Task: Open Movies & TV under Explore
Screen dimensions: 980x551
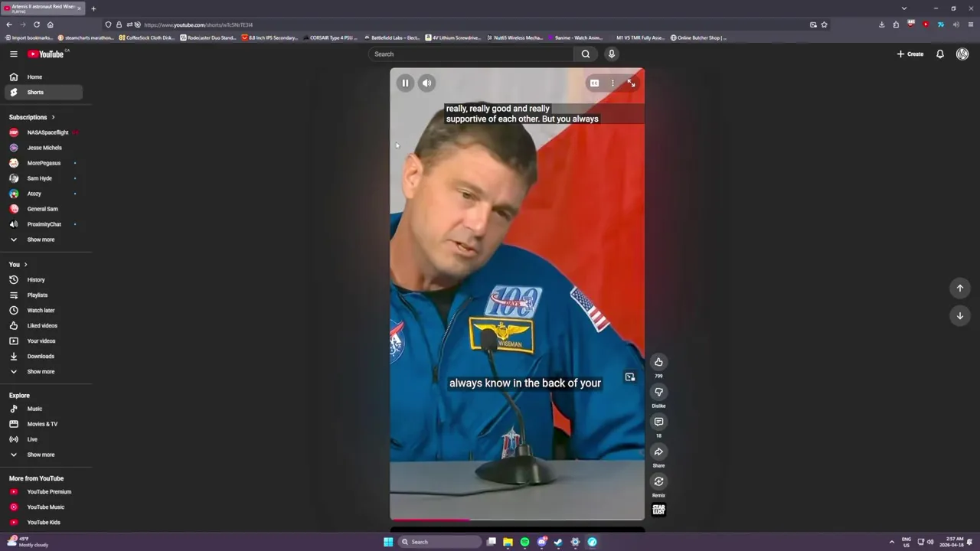Action: pyautogui.click(x=43, y=424)
